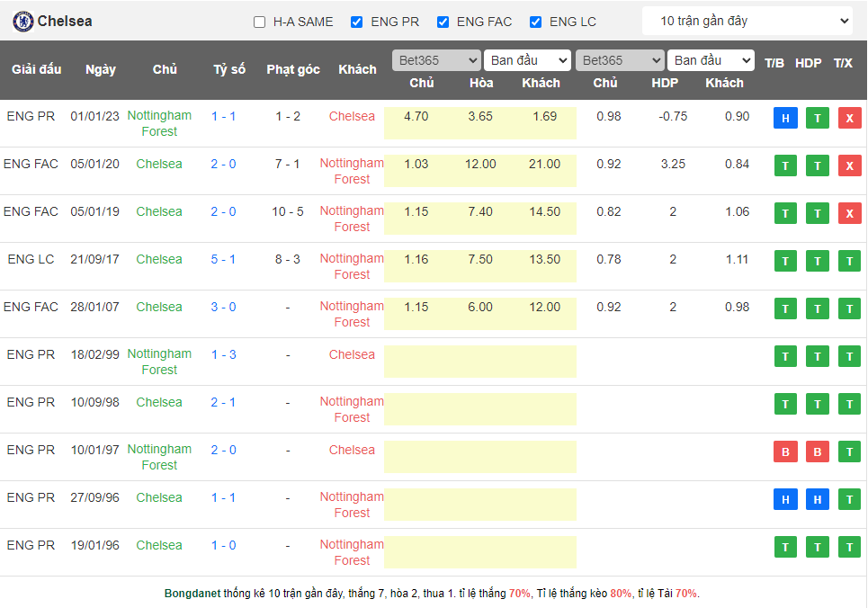
Task: Toggle the ENG FAC checkbox
Action: coord(443,22)
